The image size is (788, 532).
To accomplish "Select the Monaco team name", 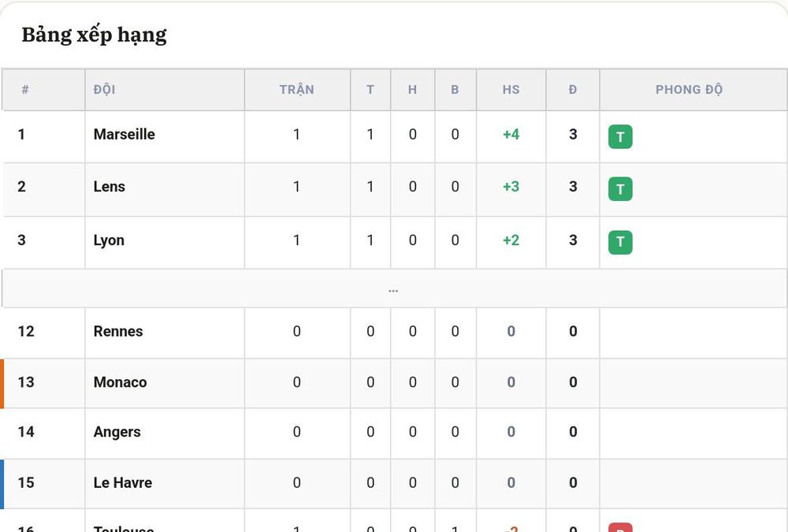I will click(120, 382).
